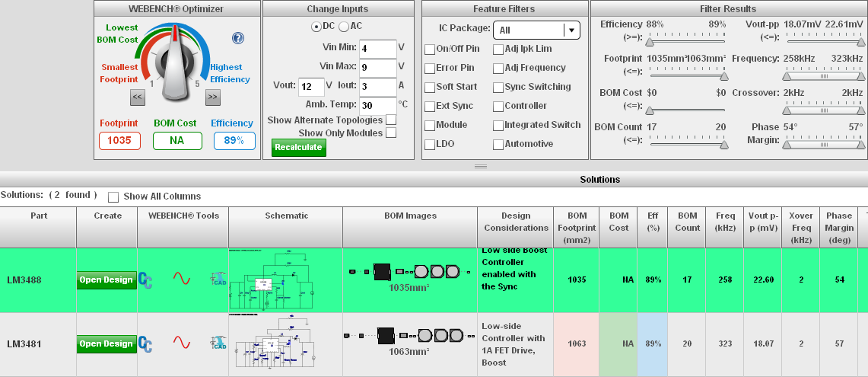Sort by Part column header
Image resolution: width=868 pixels, height=377 pixels.
click(38, 228)
